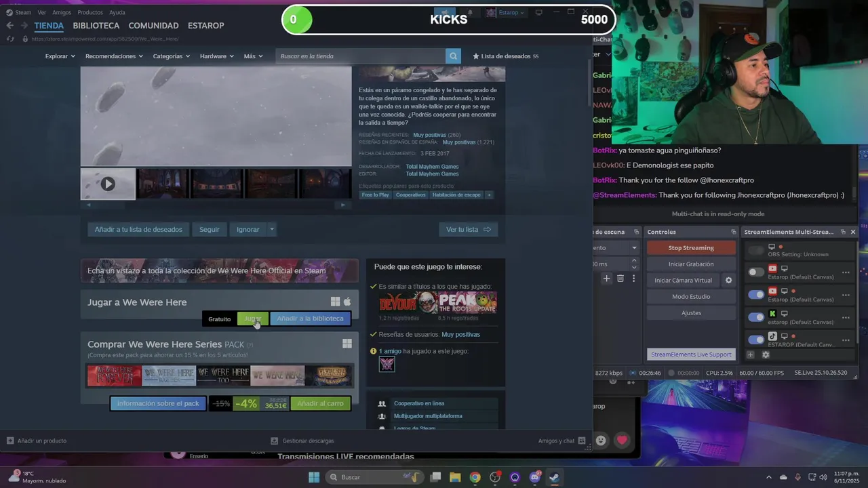Open the Amigos menu
Screen dimensions: 868x488
(62, 12)
